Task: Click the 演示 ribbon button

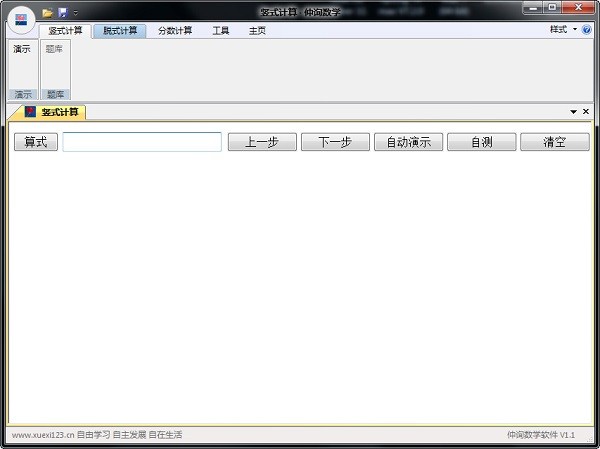Action: click(22, 49)
